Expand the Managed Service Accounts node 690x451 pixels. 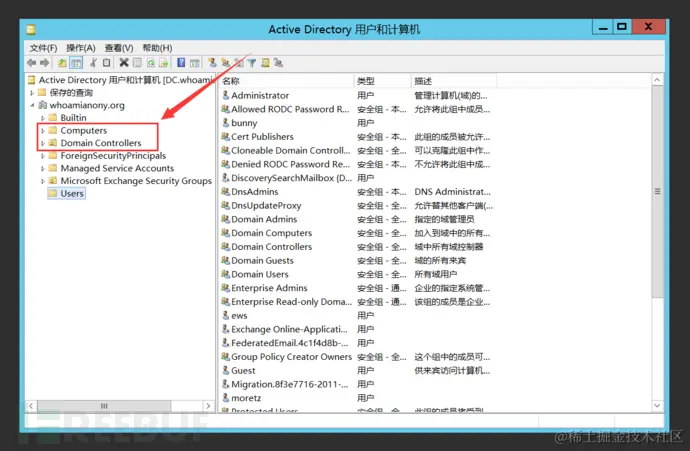coord(43,169)
